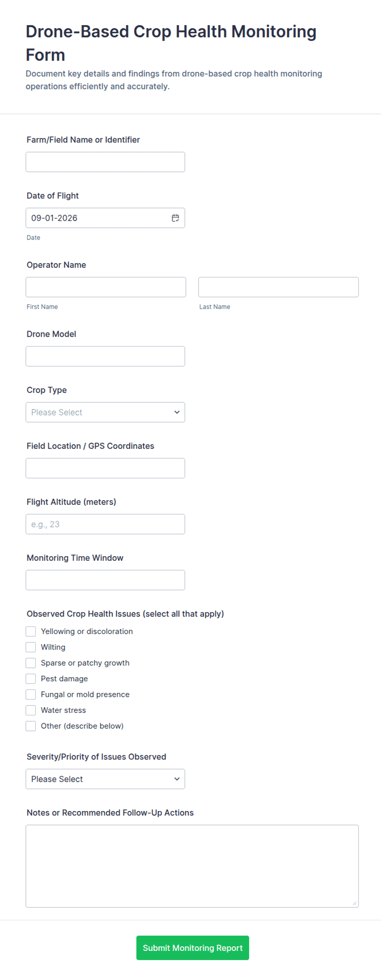
Task: Submit Monitoring Report
Action: coord(193,948)
